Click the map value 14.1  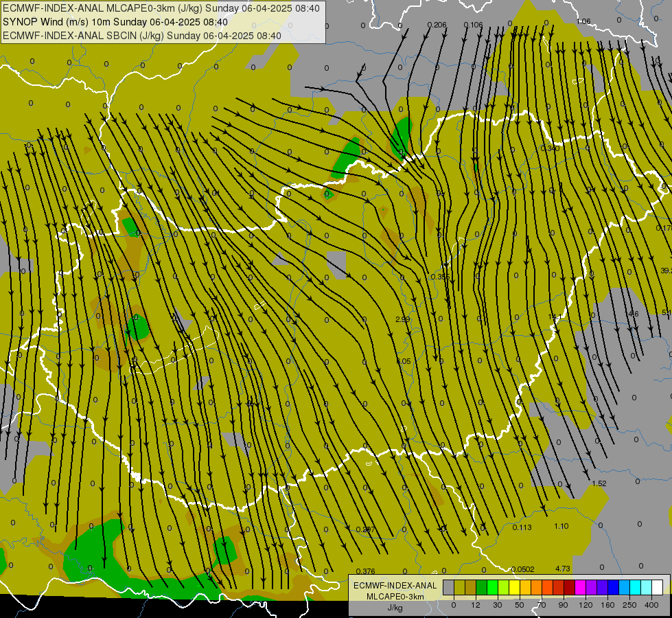click(555, 317)
